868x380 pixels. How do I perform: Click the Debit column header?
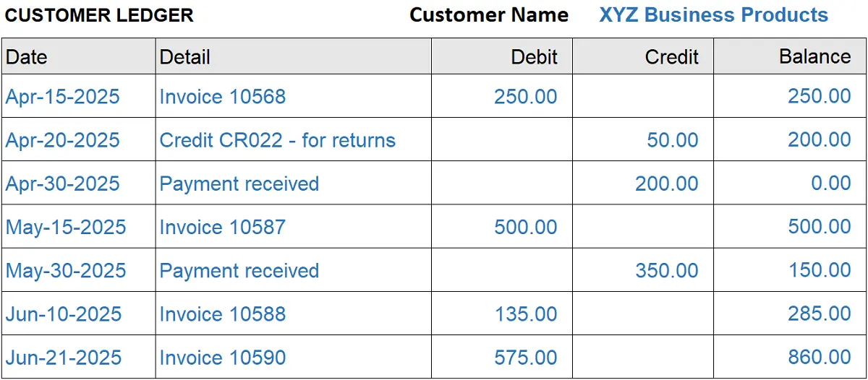coord(534,57)
